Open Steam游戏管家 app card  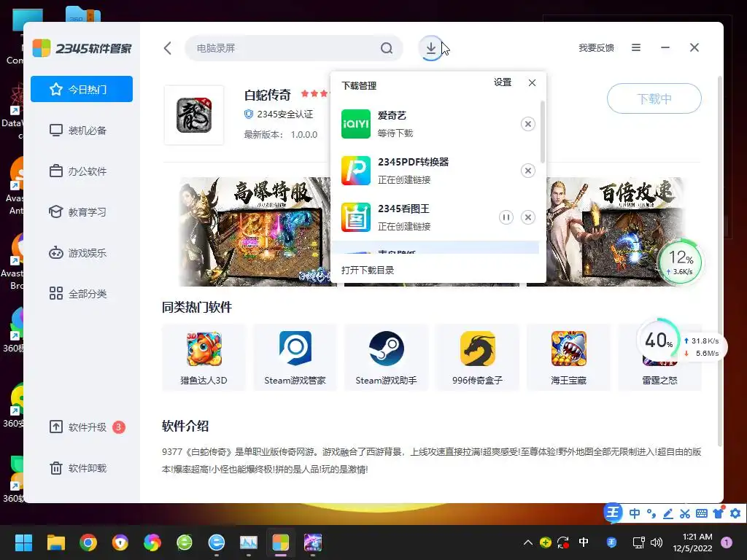tap(295, 357)
